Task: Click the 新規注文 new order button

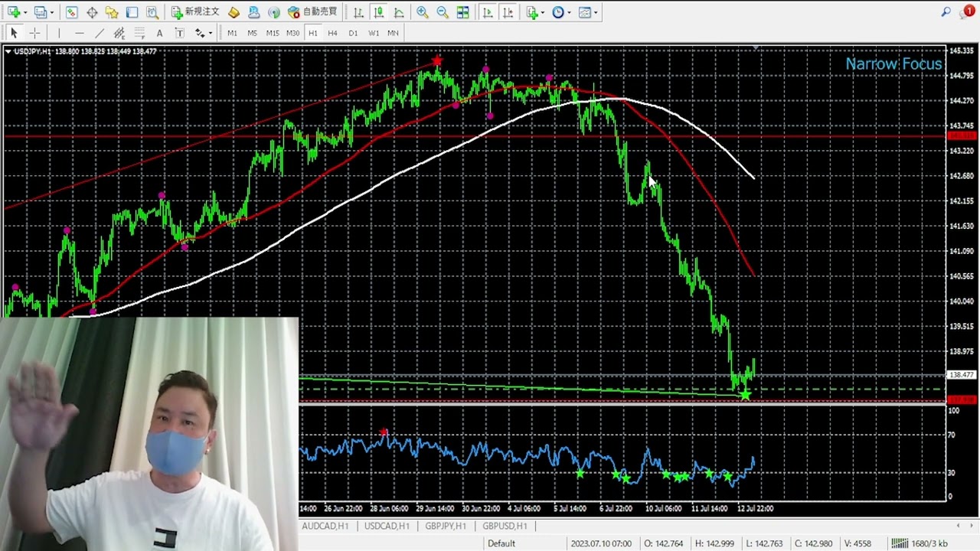Action: [194, 12]
